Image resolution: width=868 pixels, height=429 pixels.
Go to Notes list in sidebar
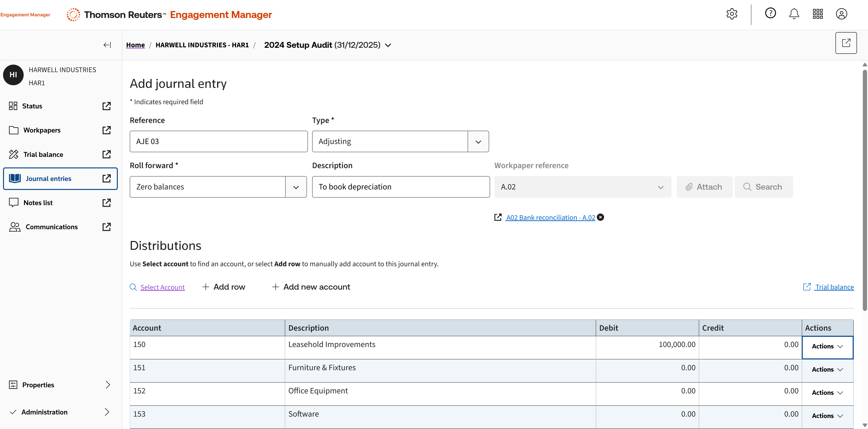coord(38,203)
